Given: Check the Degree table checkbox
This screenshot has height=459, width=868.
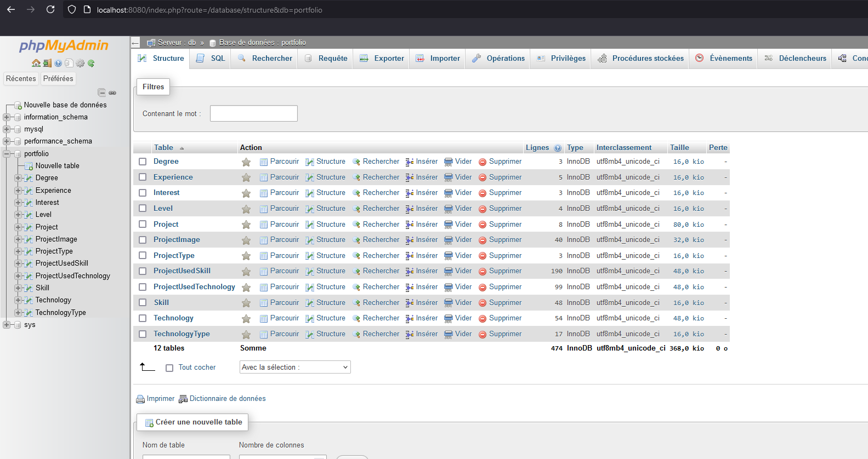Looking at the screenshot, I should pyautogui.click(x=143, y=162).
